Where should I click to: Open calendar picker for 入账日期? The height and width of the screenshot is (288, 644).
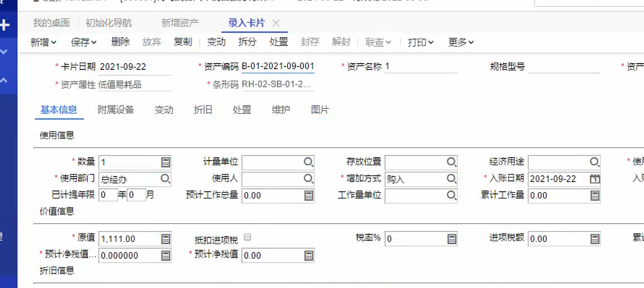tap(594, 179)
